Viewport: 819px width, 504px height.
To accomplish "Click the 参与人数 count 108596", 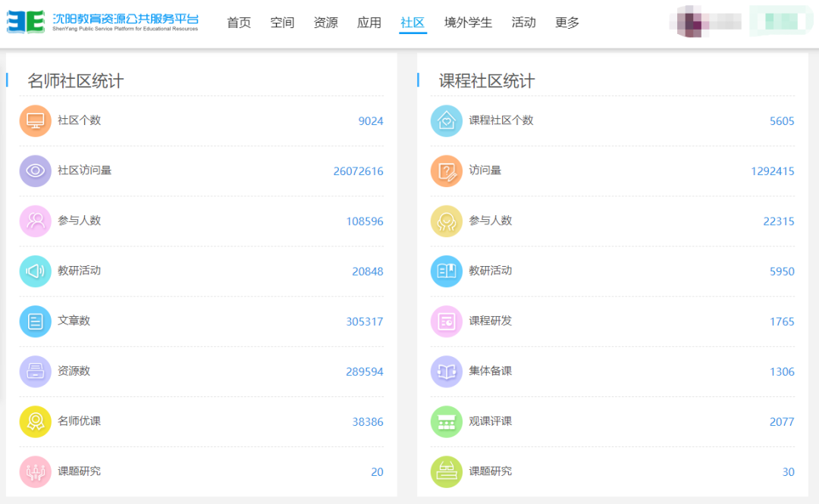I will tap(364, 221).
